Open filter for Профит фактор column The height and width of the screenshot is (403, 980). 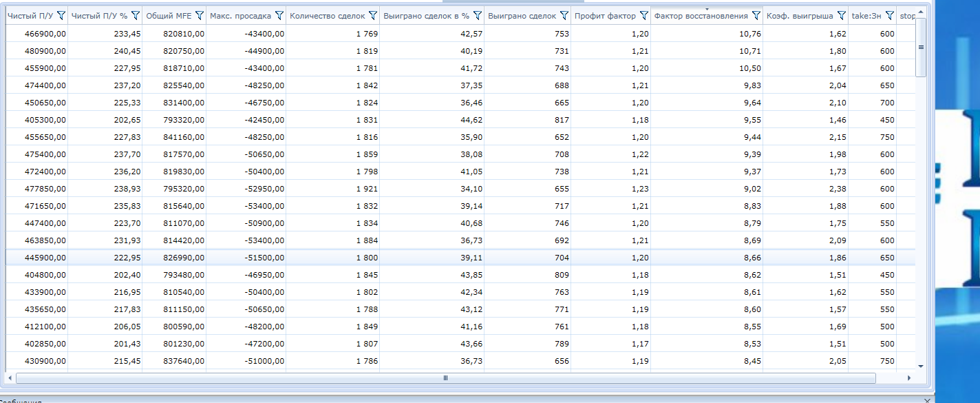643,15
